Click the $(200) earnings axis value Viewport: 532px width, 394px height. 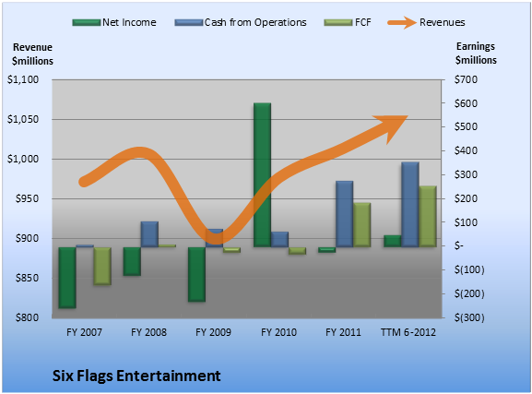(x=469, y=293)
